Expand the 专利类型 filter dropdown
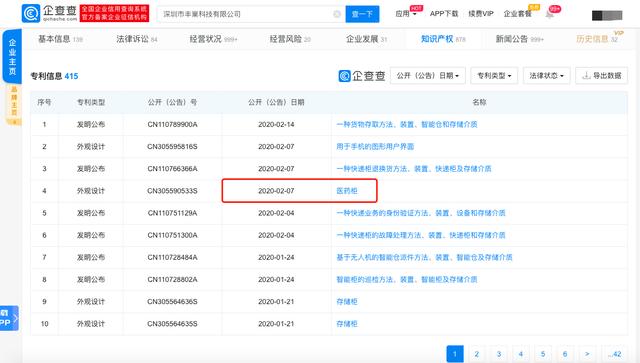Image resolution: width=640 pixels, height=363 pixels. [494, 76]
